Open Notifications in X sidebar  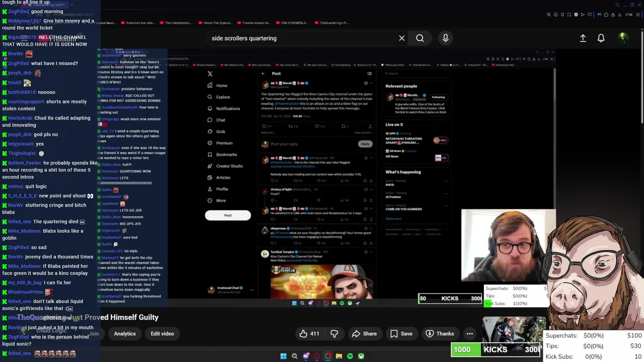(x=223, y=109)
